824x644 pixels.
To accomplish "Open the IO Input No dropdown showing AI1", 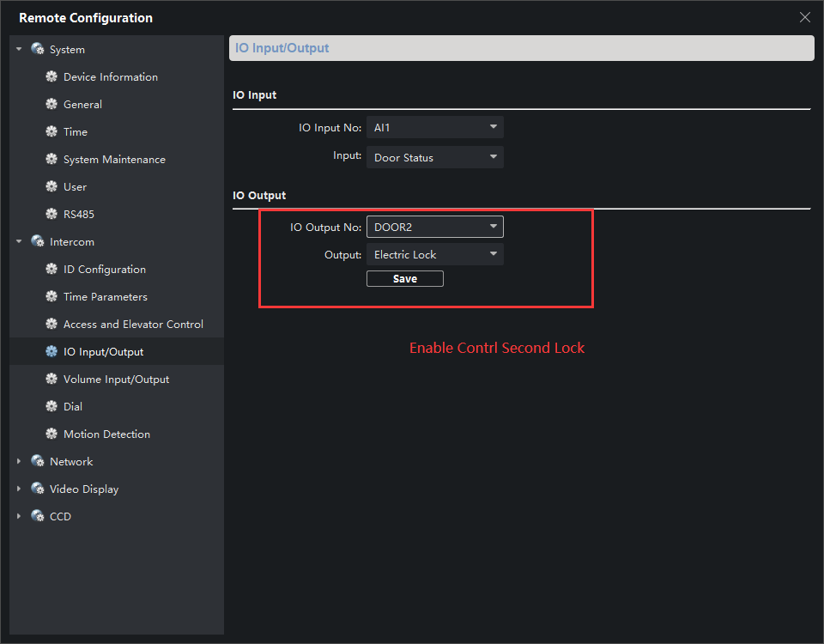I will tap(434, 127).
